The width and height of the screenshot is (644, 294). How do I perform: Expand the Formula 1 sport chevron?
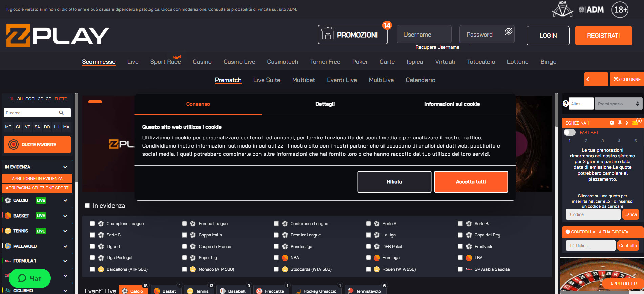tap(65, 261)
